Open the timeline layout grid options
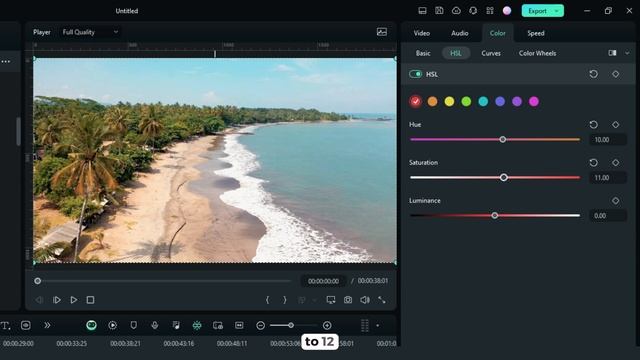640x360 pixels. point(365,325)
